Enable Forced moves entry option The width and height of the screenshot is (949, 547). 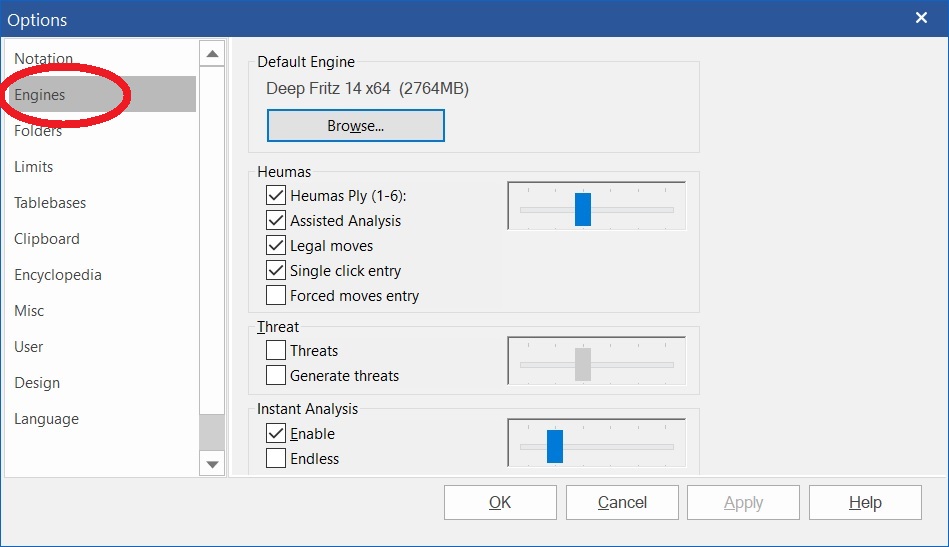(x=276, y=296)
